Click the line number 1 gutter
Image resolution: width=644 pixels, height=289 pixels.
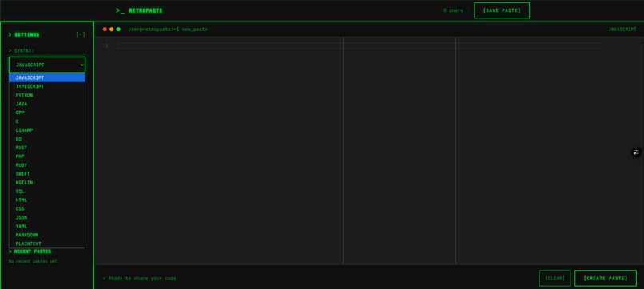coord(106,46)
